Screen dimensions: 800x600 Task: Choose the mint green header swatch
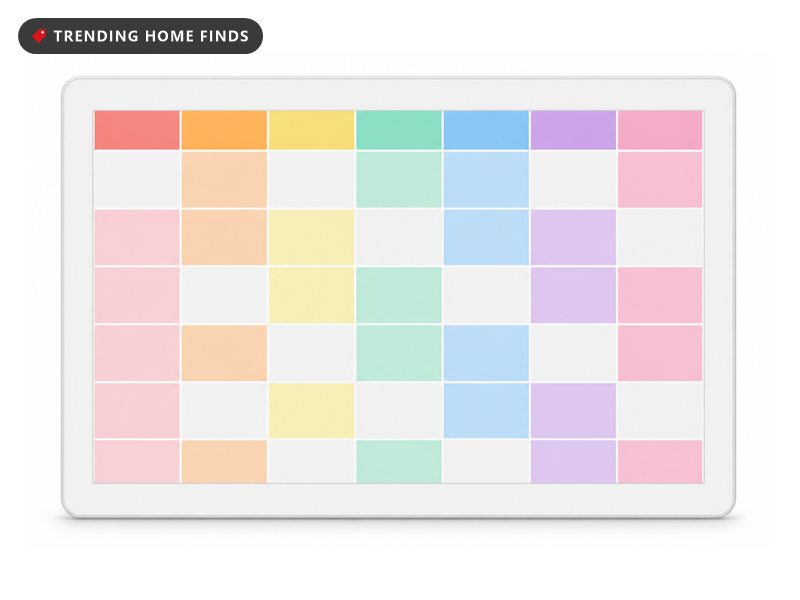click(399, 130)
